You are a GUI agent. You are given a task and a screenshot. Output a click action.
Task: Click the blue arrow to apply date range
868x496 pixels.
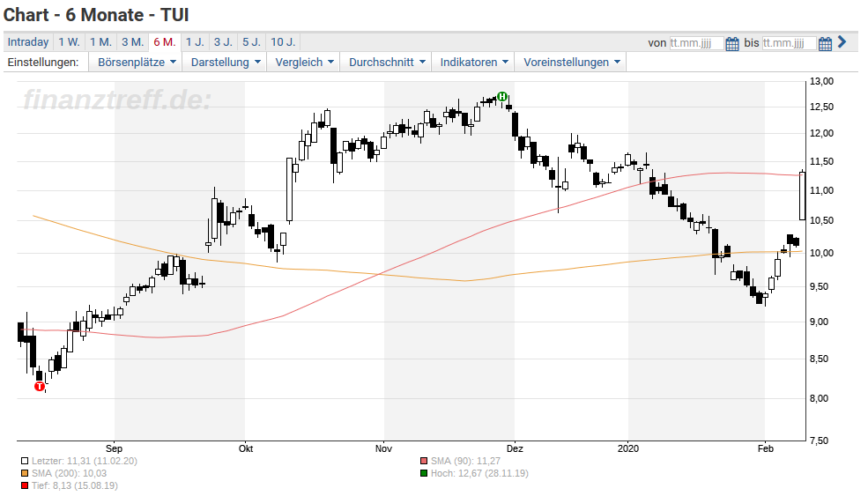point(842,41)
